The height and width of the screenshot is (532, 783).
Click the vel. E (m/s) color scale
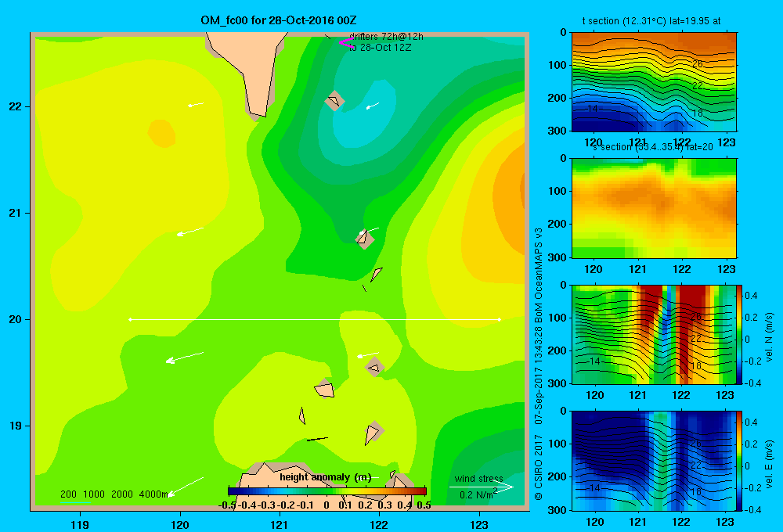point(739,461)
